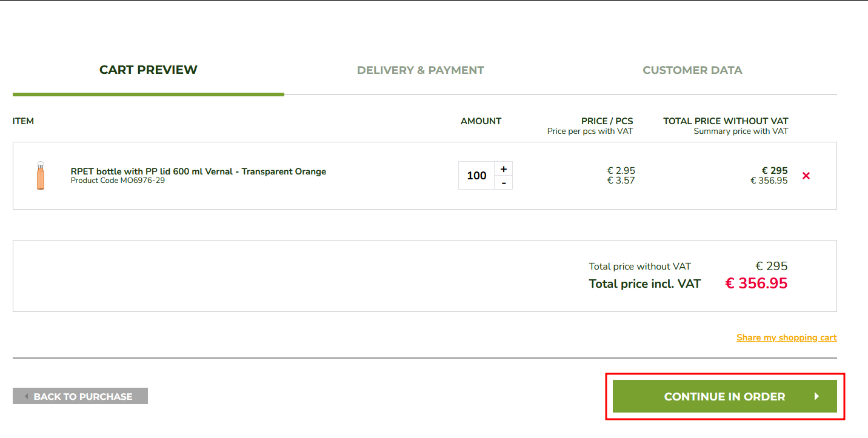Switch to the Delivery & Payment step
The image size is (868, 438).
[x=420, y=70]
